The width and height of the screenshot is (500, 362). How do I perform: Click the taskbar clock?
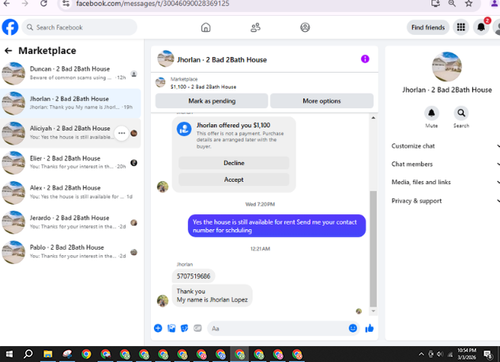point(467,354)
